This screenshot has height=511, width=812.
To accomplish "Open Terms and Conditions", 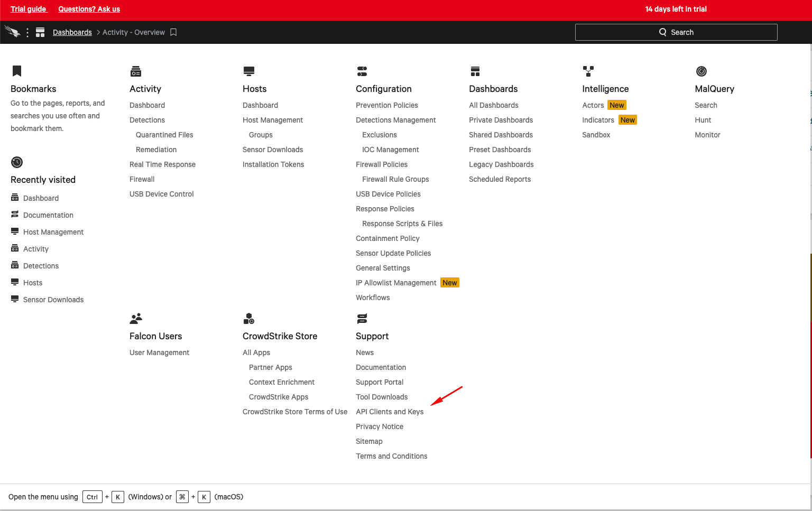I will (391, 456).
